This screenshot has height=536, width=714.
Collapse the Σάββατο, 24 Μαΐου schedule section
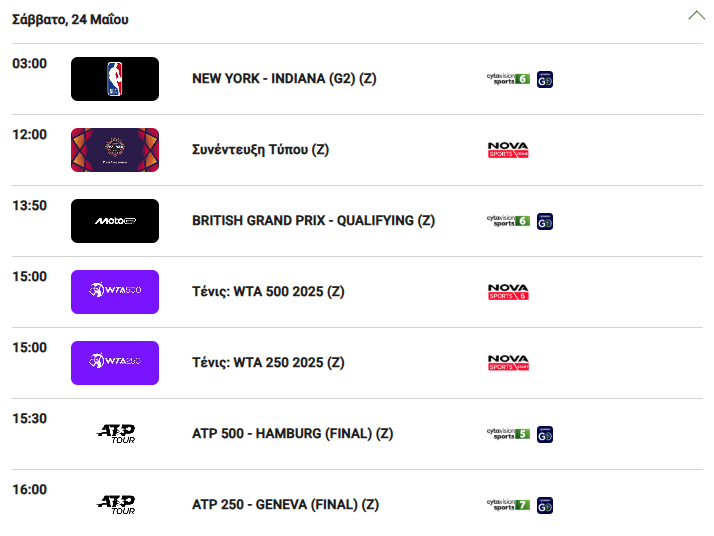point(696,15)
